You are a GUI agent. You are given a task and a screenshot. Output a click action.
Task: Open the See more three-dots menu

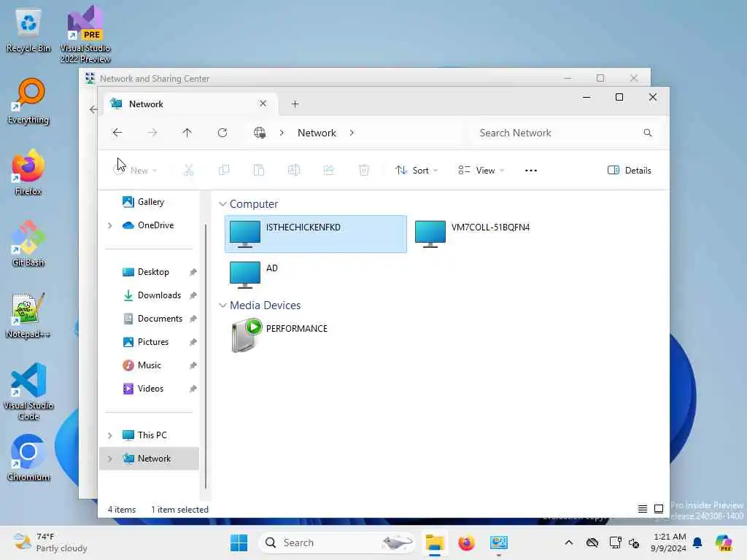click(531, 171)
